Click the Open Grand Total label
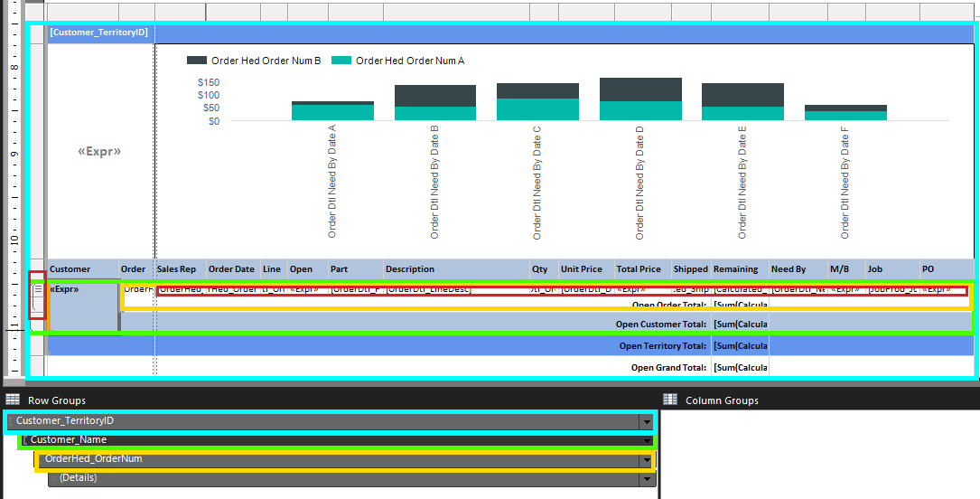 668,368
